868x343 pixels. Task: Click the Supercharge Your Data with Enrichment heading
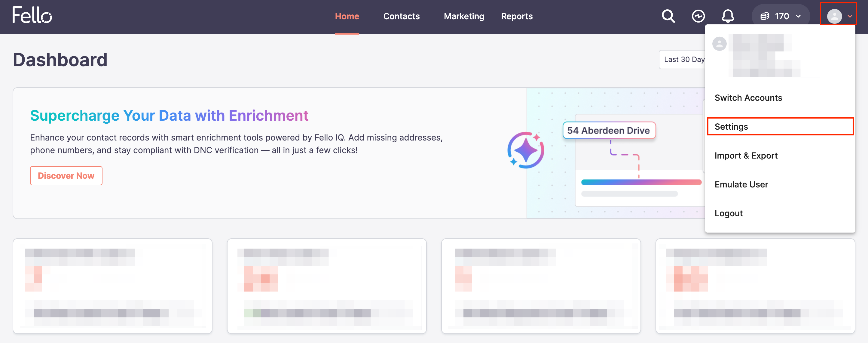(169, 115)
